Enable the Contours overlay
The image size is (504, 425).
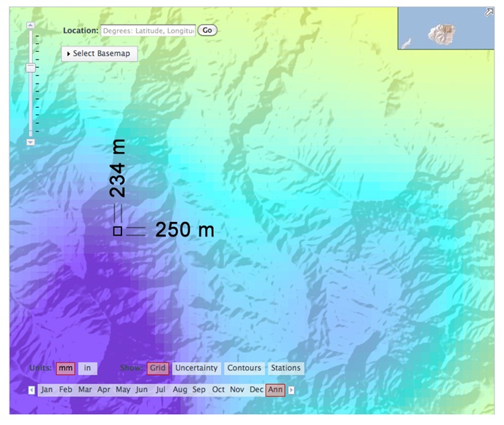pyautogui.click(x=244, y=368)
